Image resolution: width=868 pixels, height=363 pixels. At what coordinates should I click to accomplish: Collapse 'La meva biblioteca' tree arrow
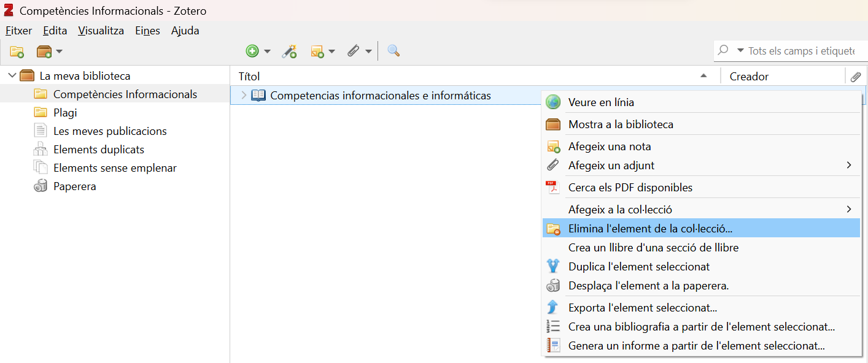(12, 75)
